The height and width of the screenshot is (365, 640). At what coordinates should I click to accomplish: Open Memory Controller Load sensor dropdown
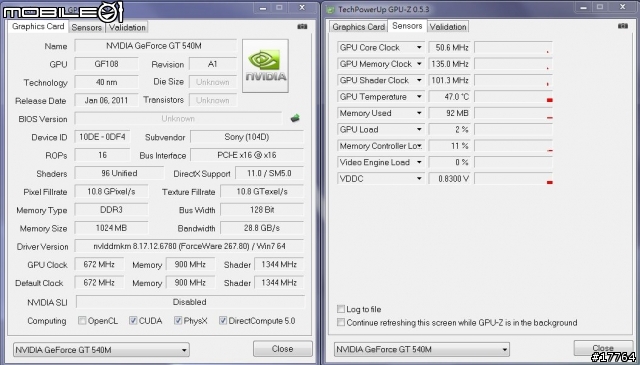(419, 146)
